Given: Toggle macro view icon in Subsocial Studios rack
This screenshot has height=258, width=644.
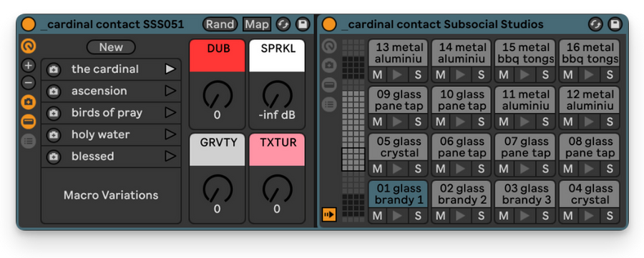Looking at the screenshot, I should pos(329,46).
